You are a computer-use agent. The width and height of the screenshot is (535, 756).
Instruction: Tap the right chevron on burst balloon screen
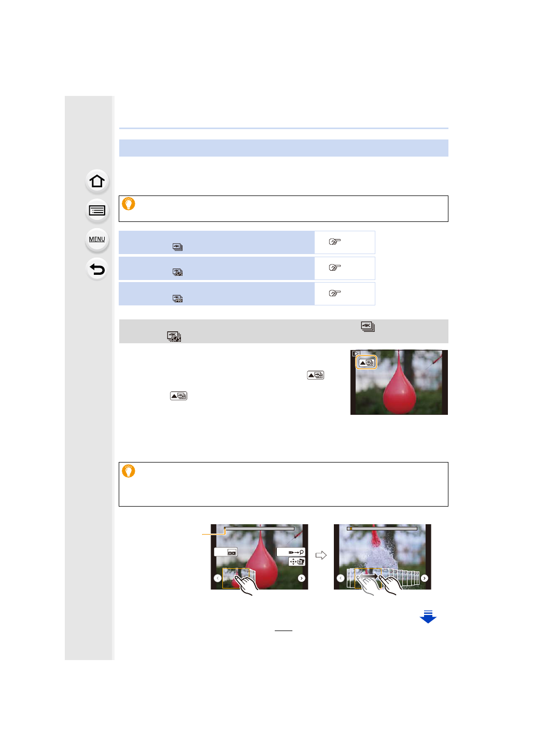pyautogui.click(x=425, y=578)
